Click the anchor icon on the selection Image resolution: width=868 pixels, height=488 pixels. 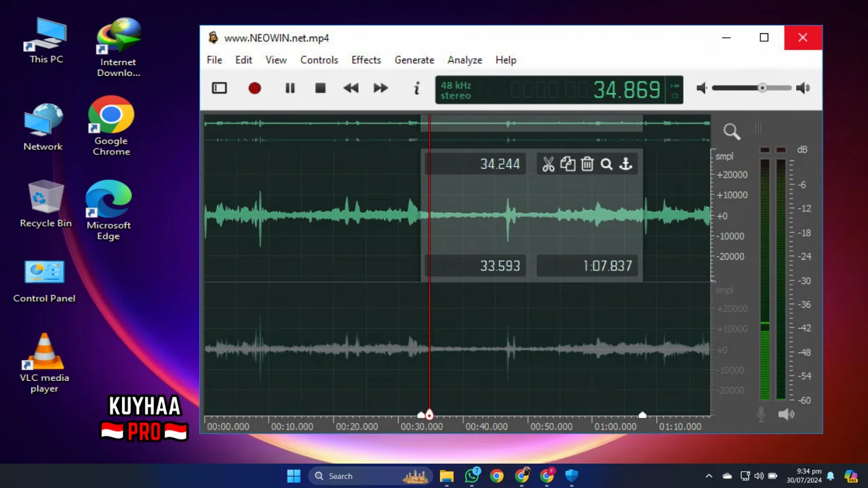[x=626, y=164]
